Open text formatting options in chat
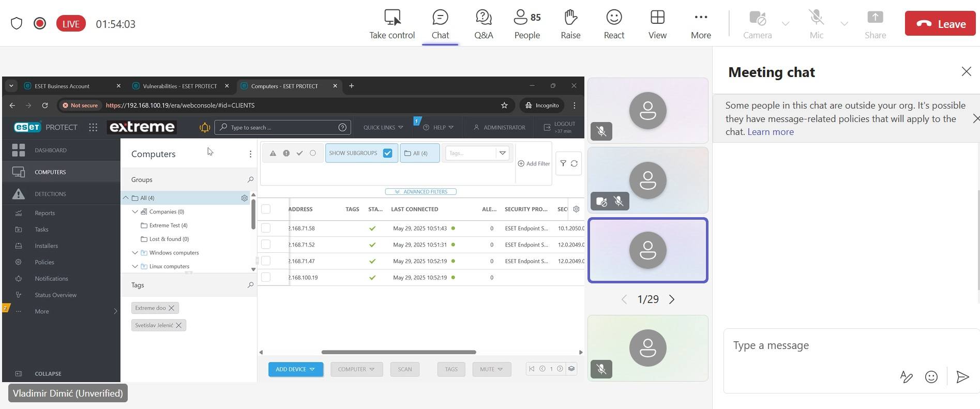 (x=906, y=377)
